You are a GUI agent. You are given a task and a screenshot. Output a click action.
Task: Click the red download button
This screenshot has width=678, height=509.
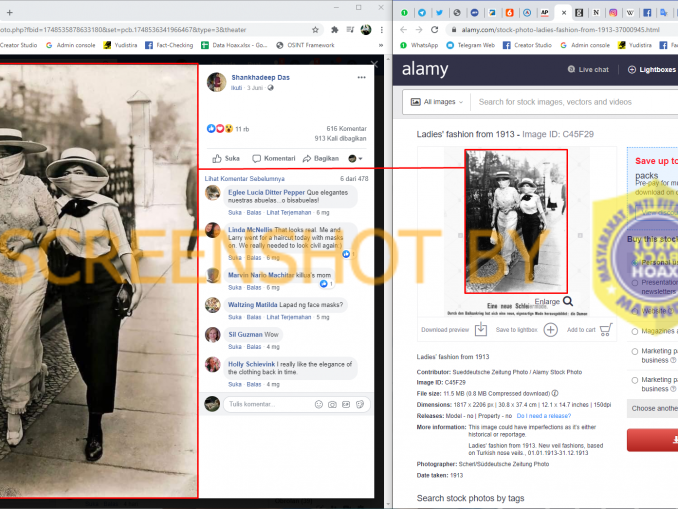[x=652, y=440]
